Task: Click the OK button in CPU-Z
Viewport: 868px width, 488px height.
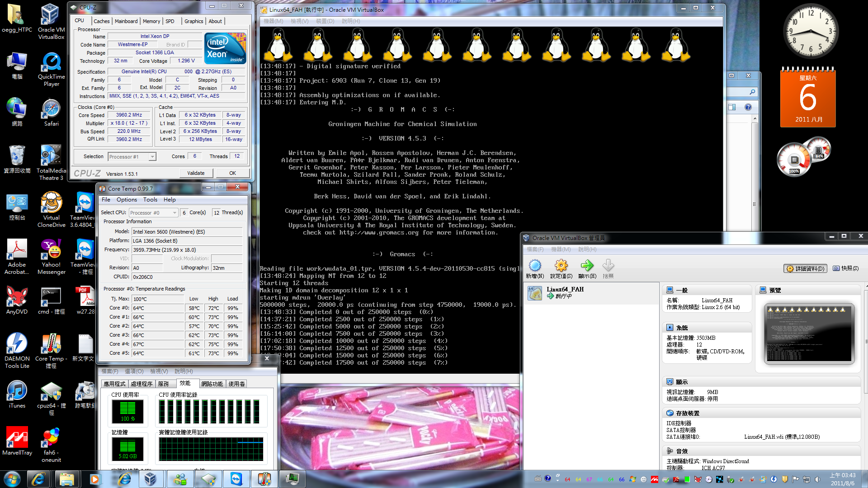Action: [x=232, y=173]
